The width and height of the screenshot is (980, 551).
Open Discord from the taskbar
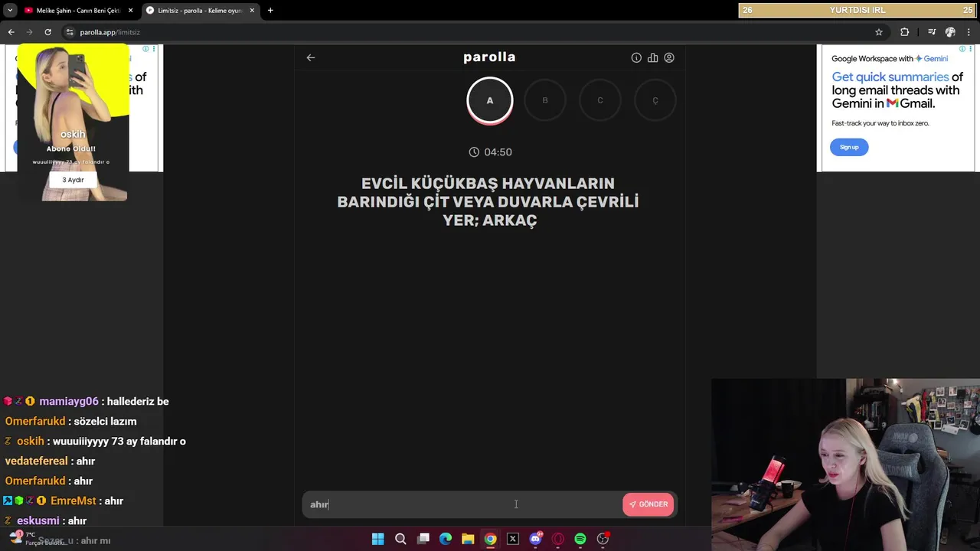pos(535,539)
